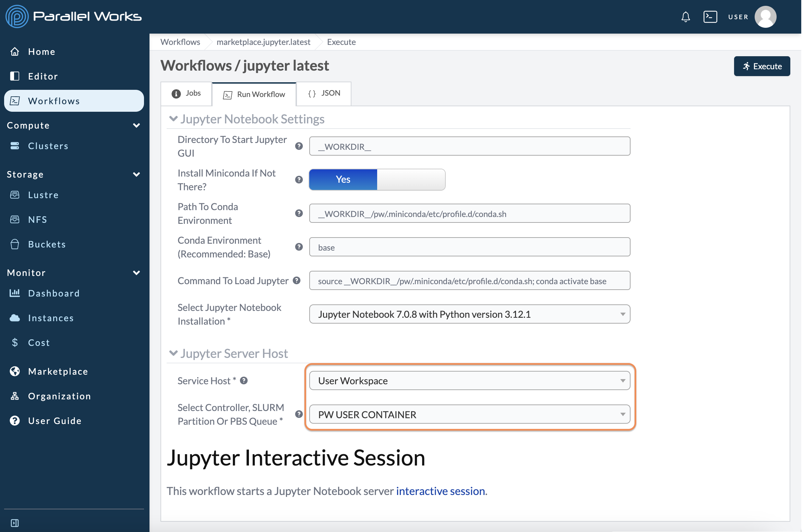
Task: Open Organization in the sidebar
Action: coord(74,396)
